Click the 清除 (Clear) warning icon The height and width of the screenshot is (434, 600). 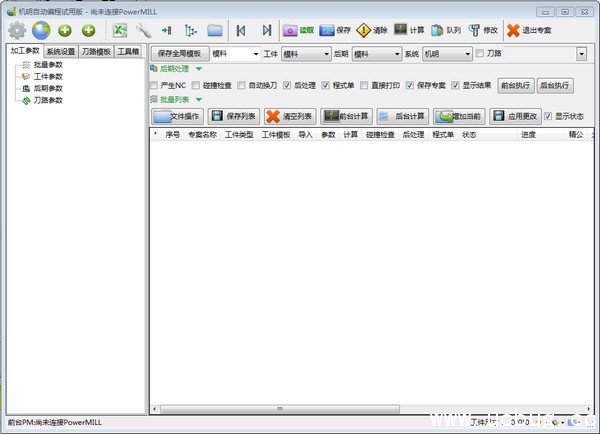coord(364,31)
